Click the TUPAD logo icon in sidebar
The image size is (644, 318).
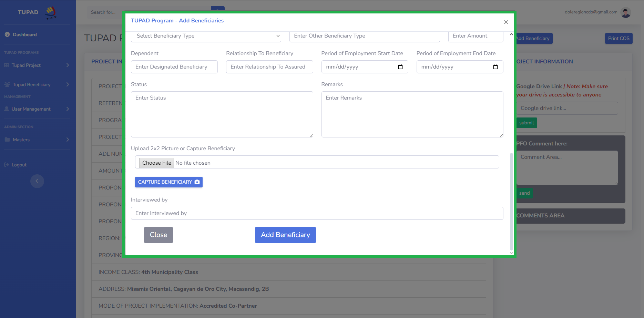(51, 12)
